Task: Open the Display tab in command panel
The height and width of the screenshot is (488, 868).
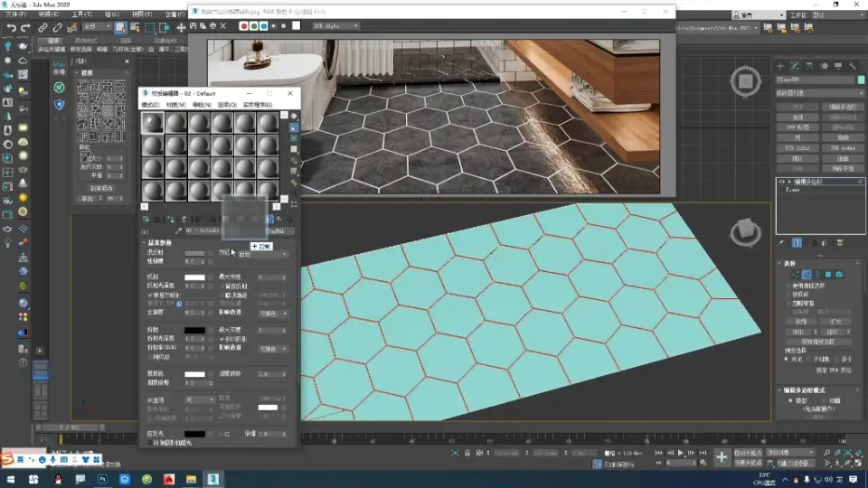Action: [x=838, y=66]
